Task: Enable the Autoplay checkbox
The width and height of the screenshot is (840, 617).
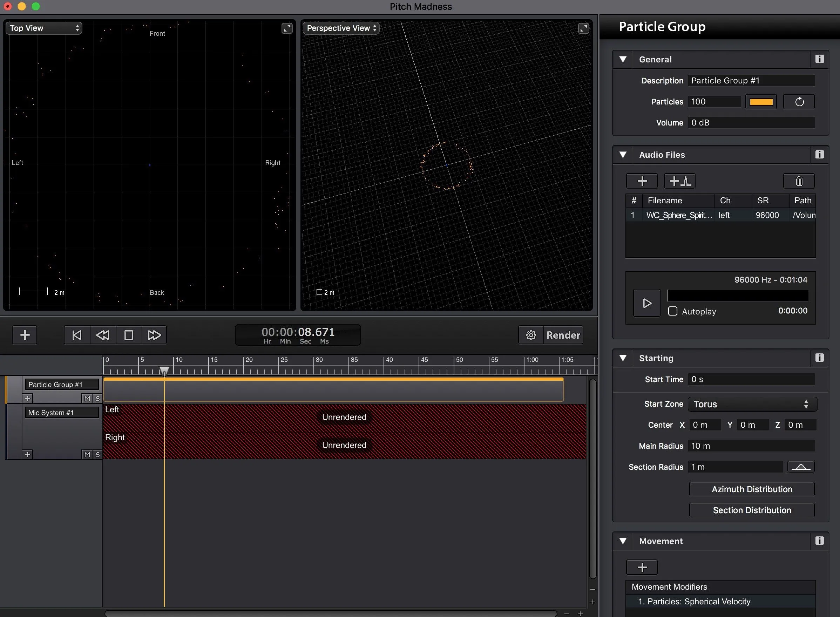Action: tap(673, 311)
